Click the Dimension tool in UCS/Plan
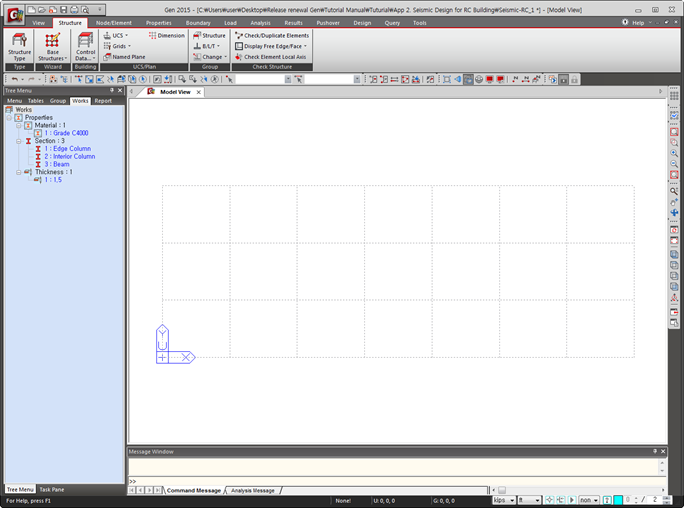The height and width of the screenshot is (508, 684). pyautogui.click(x=166, y=35)
